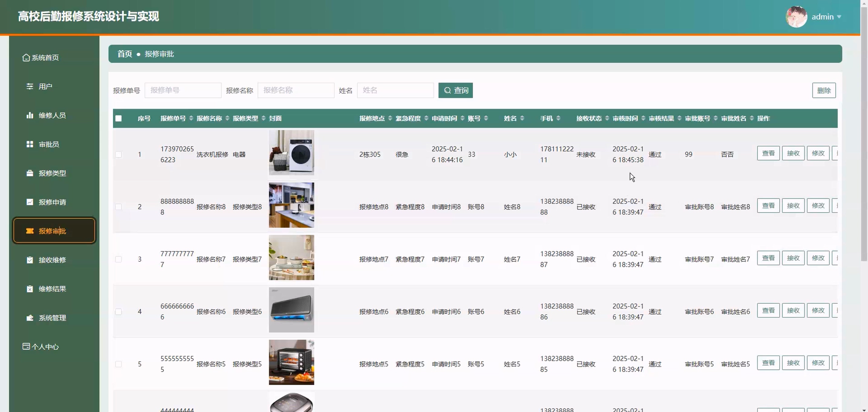Check the checkbox for row 1 洗衣机报修
This screenshot has width=868, height=412.
pos(119,154)
